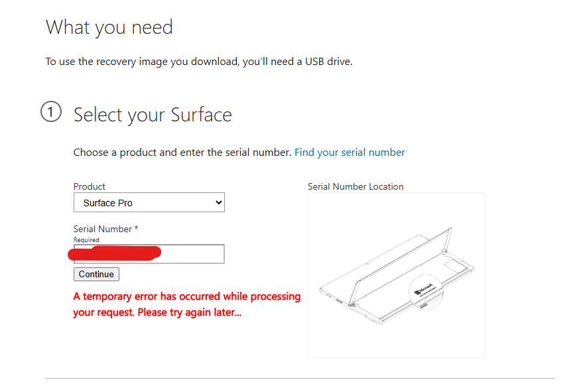Focus the Serial Number input field
Viewport: 587px width, 392px height.
point(149,254)
